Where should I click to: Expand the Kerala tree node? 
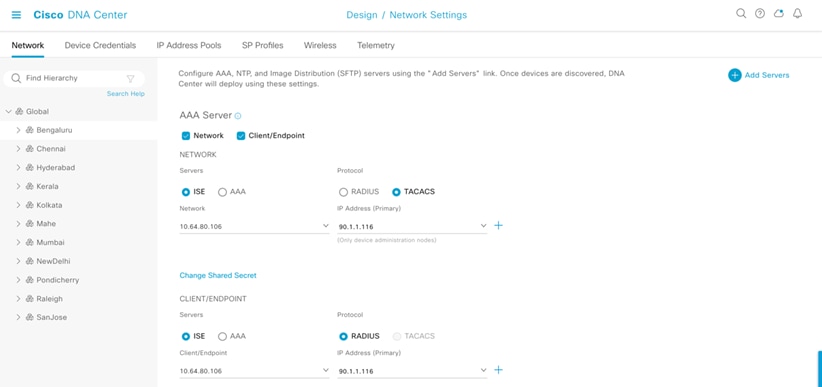pyautogui.click(x=18, y=187)
